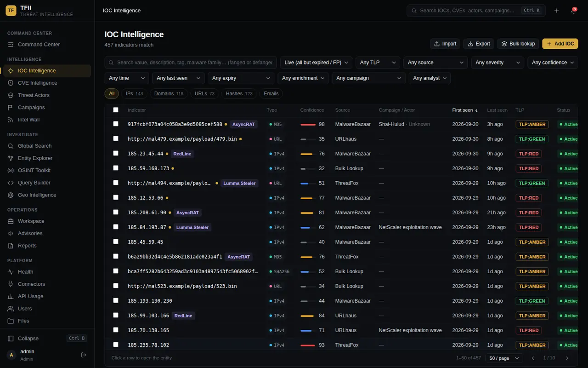Click the Add IOC button
Image resolution: width=588 pixels, height=368 pixels.
click(560, 44)
